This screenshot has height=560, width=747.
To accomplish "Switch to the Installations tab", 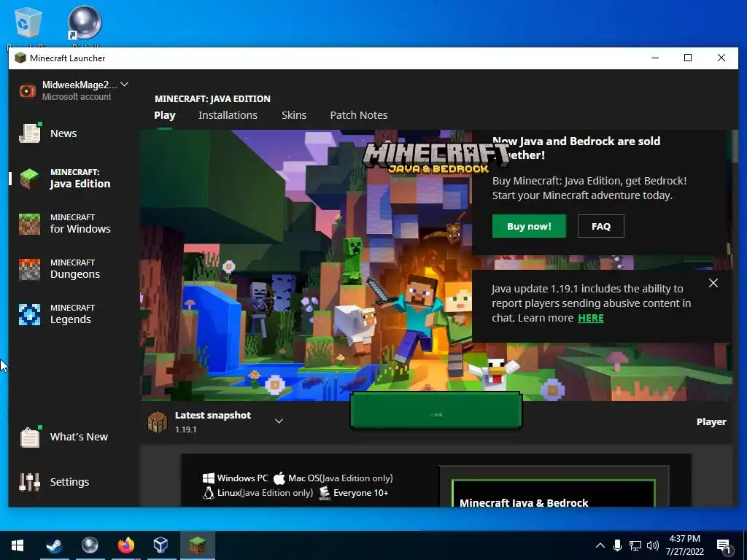I will (228, 115).
